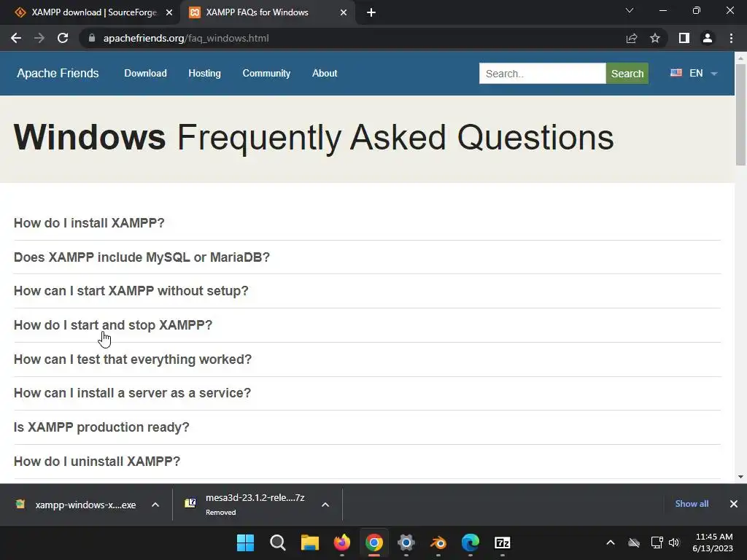
Task: Close the XAMPP FAQs for Windows tab
Action: pyautogui.click(x=344, y=13)
